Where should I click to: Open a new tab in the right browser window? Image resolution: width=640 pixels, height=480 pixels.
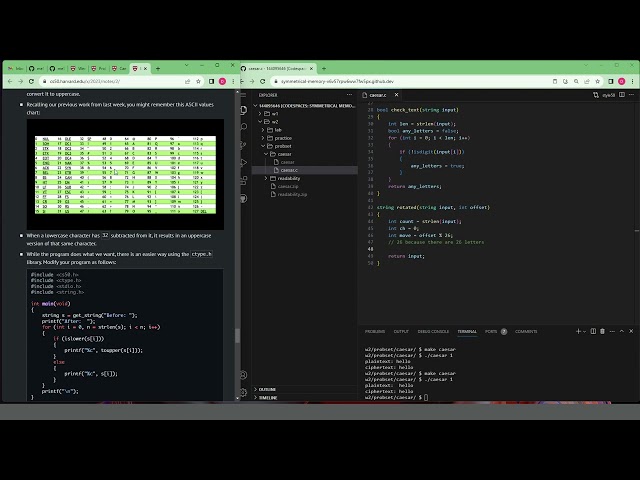point(324,69)
